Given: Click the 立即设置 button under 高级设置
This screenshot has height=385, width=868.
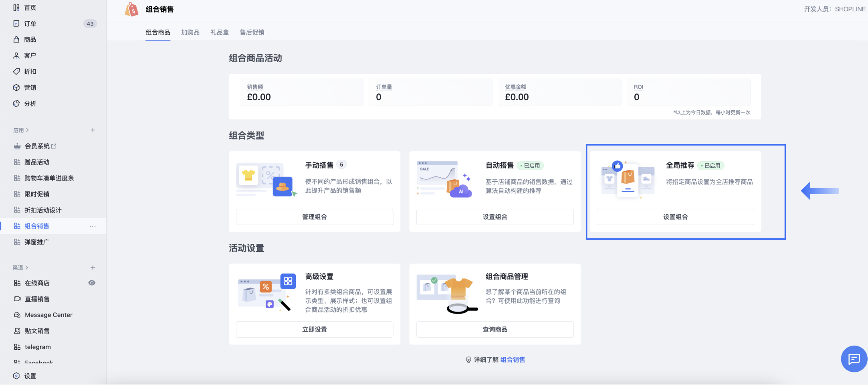Looking at the screenshot, I should pos(315,329).
